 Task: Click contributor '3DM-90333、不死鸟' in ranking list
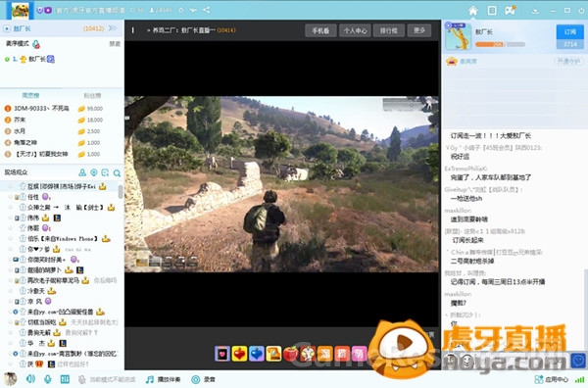[41, 109]
